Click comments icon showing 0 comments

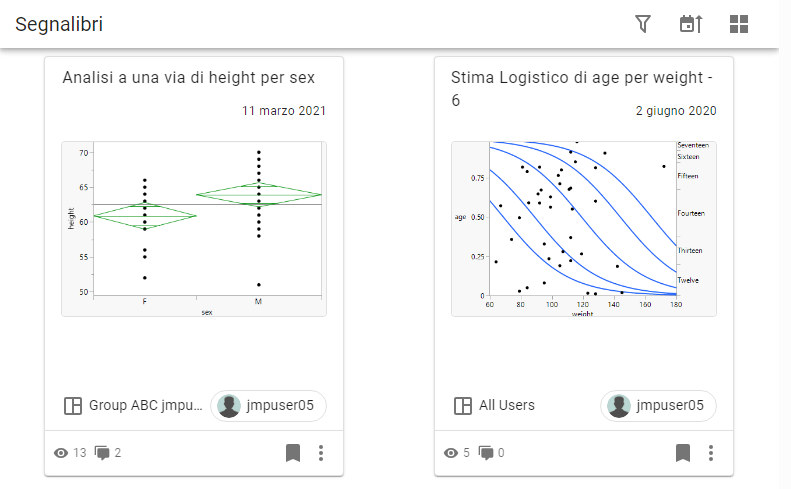[x=486, y=453]
